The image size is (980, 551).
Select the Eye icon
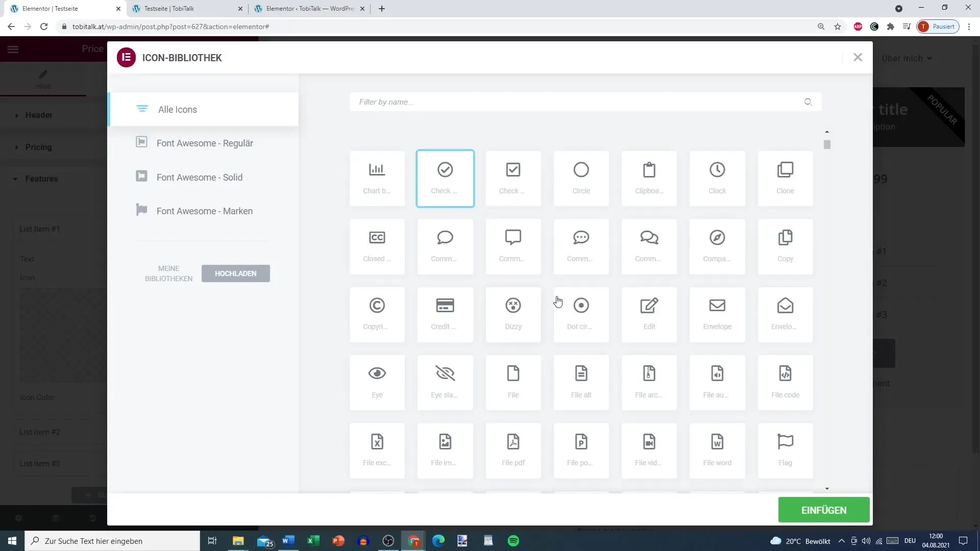tap(377, 383)
